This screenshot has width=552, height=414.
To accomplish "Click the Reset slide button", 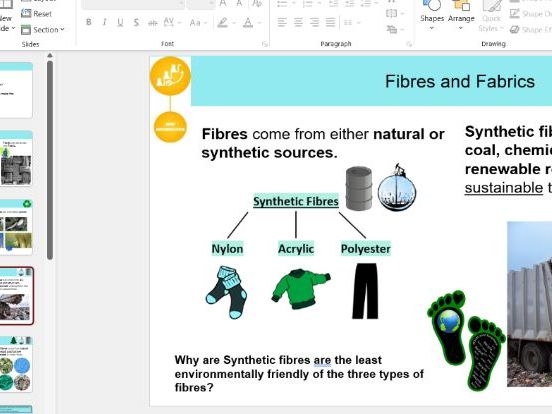I will 37,14.
